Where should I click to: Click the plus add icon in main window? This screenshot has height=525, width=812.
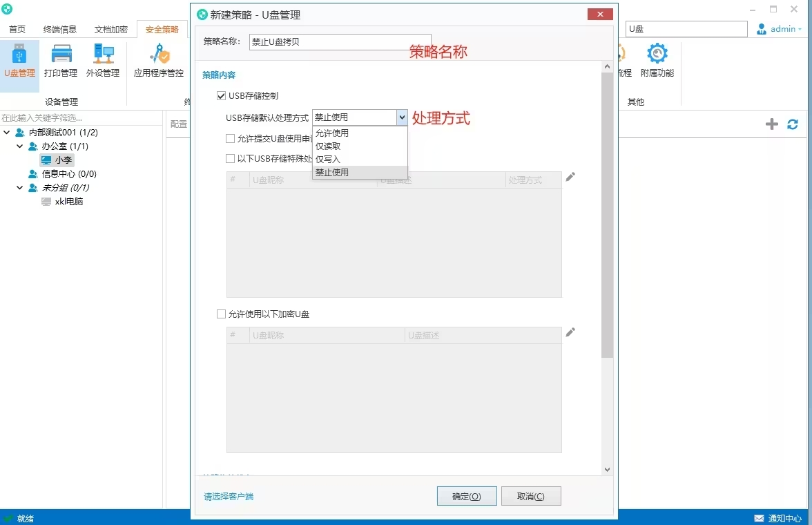click(x=772, y=124)
